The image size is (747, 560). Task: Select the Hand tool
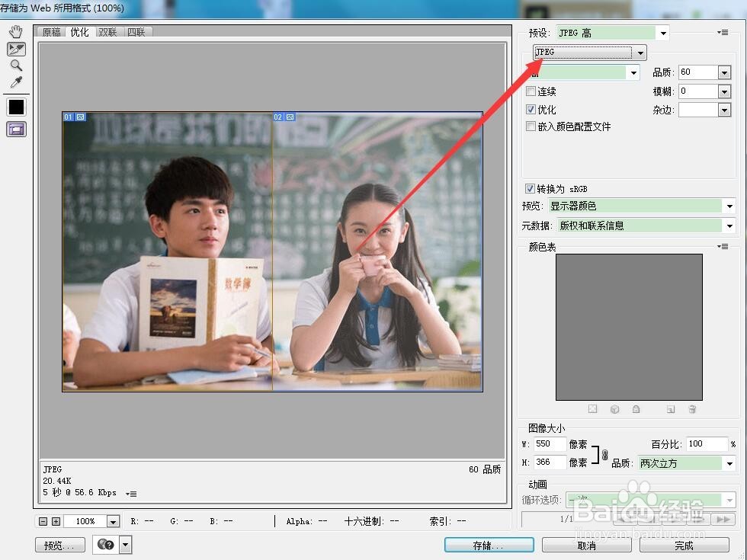16,32
